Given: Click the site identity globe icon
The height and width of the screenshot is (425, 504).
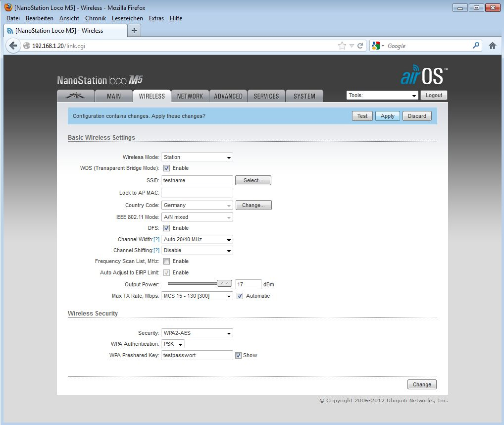Looking at the screenshot, I should (x=27, y=46).
